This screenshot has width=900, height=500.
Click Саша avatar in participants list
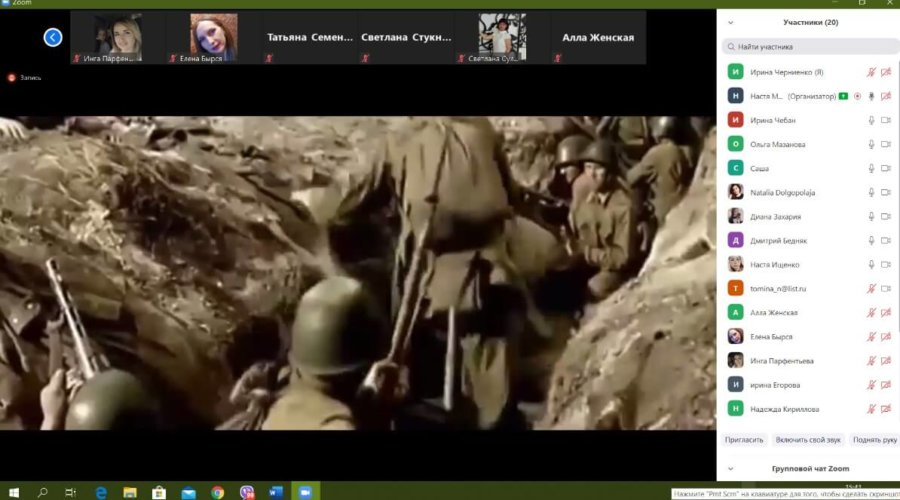coord(735,168)
